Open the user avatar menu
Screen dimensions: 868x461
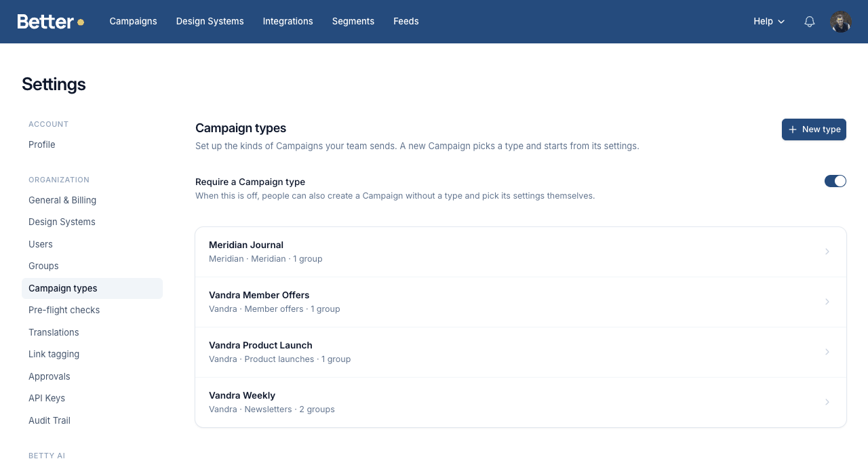tap(841, 22)
